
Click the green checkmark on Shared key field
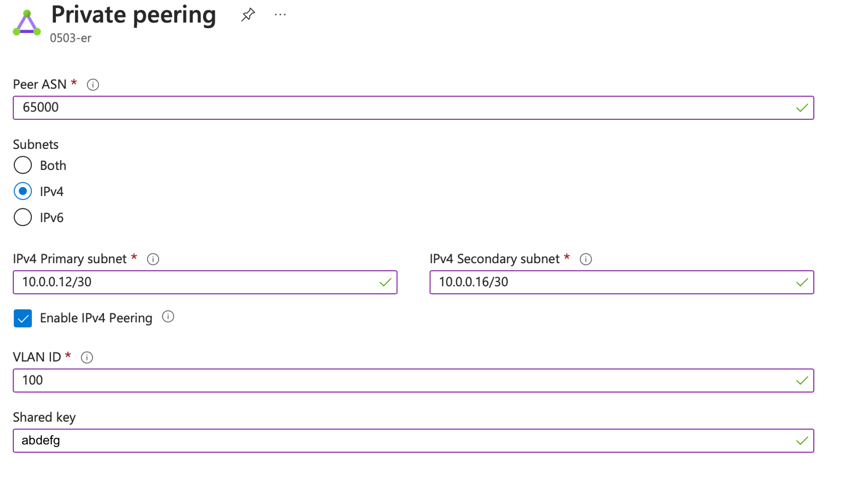coord(802,440)
